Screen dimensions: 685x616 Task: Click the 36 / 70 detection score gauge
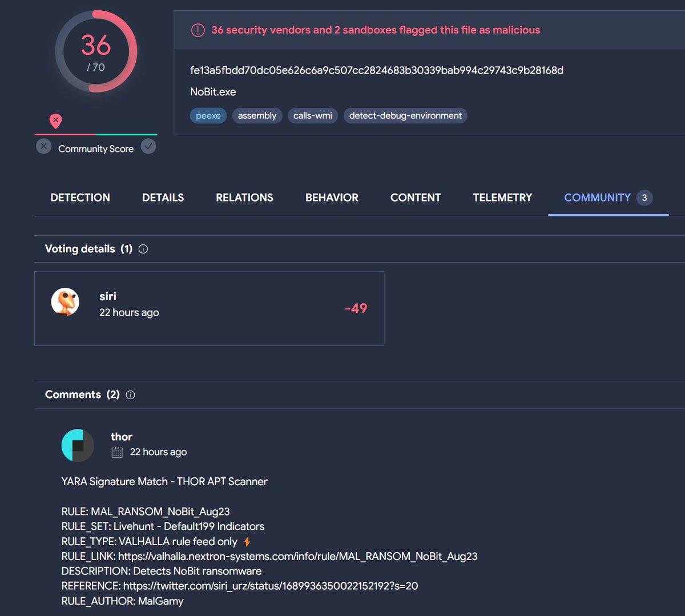(x=96, y=51)
